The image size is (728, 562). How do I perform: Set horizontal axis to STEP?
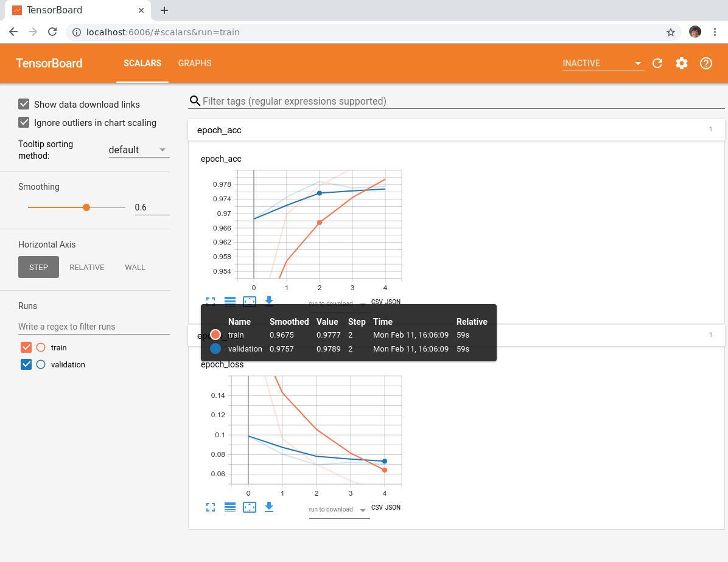(x=38, y=267)
